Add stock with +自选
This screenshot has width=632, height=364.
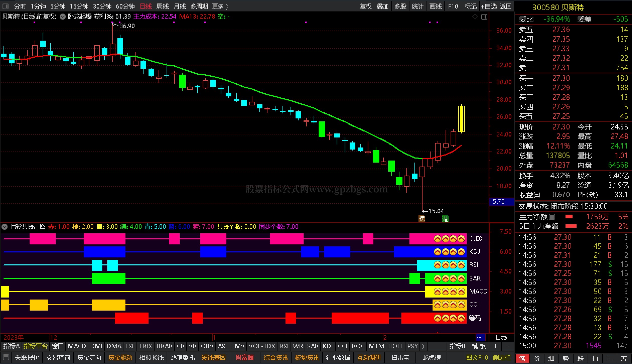point(488,6)
